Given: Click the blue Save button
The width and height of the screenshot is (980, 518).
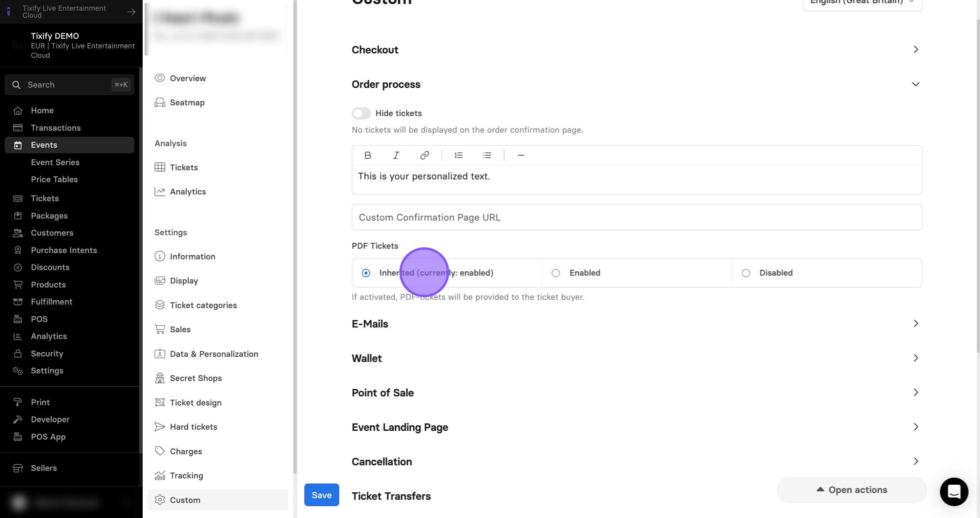Looking at the screenshot, I should click(321, 495).
